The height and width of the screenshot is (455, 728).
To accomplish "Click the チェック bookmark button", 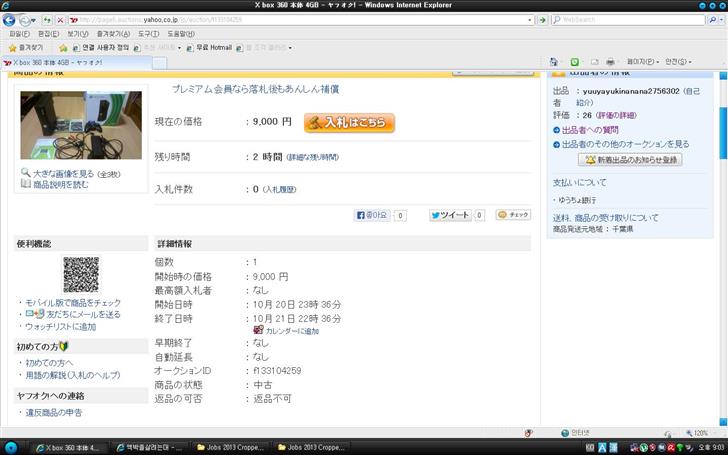I will (x=513, y=215).
